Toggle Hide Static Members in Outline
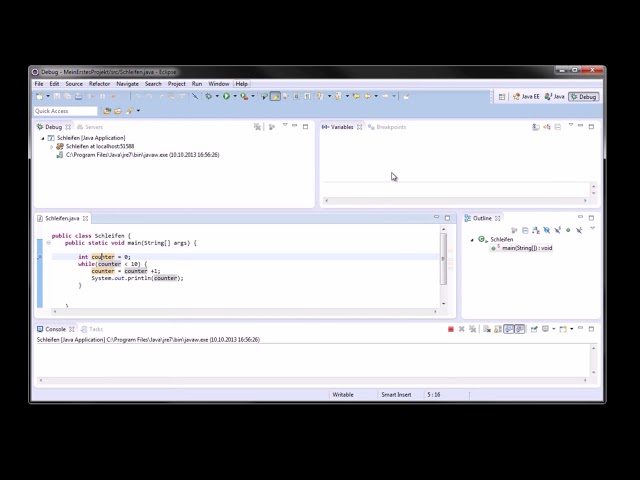The image size is (640, 480). [x=558, y=230]
